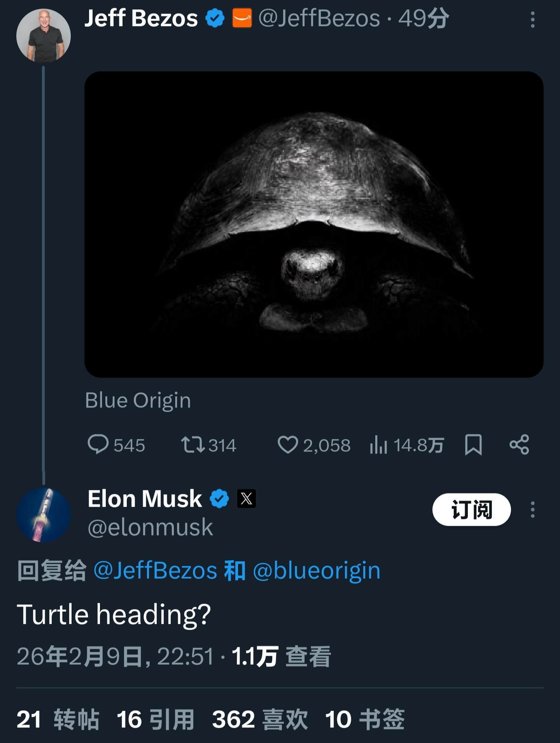Image resolution: width=560 pixels, height=743 pixels.
Task: Open more options for Elon Musk reply
Action: point(532,509)
